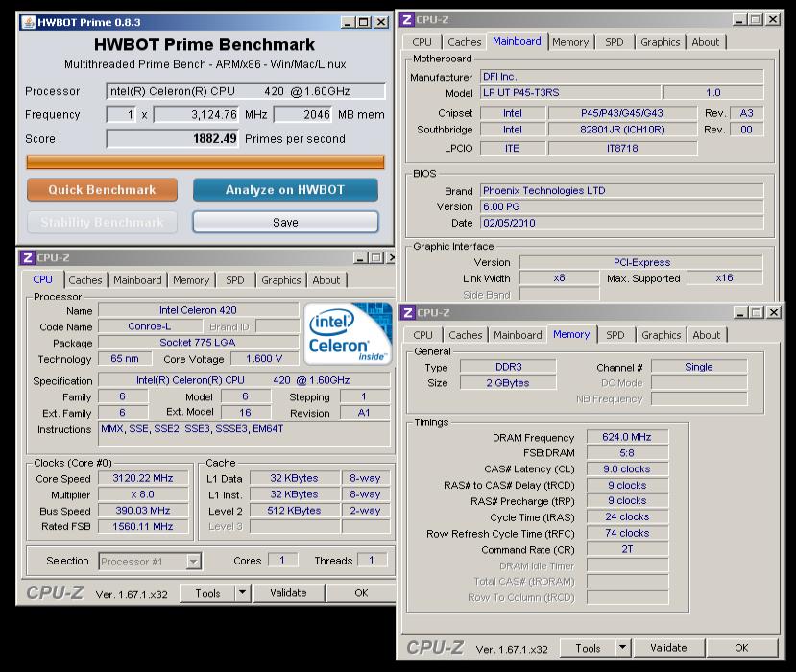The image size is (796, 672).
Task: Click the Conroe-L code name value
Action: (x=149, y=326)
